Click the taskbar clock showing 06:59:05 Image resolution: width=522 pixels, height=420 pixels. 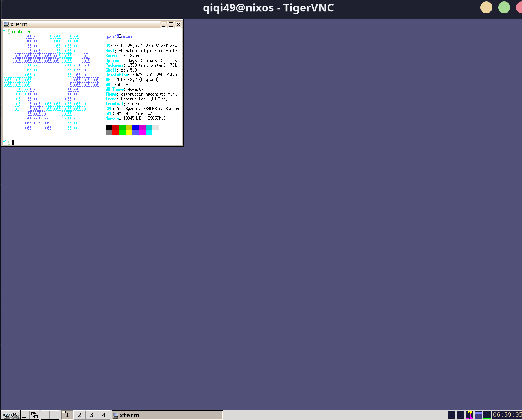[507, 415]
